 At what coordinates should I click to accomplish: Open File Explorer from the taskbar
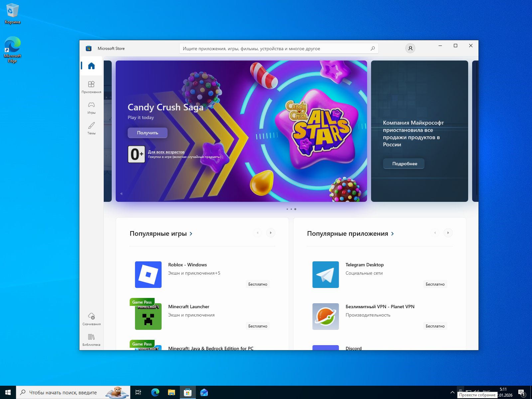click(x=171, y=392)
